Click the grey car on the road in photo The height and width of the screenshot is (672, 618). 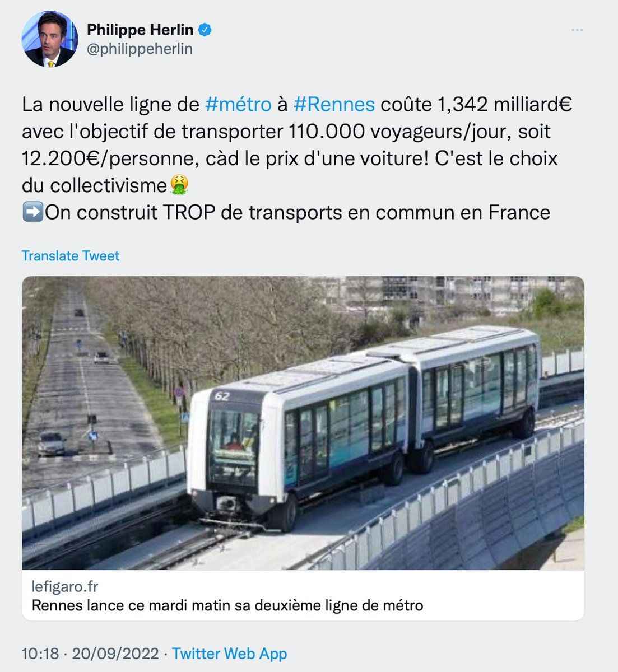[52, 443]
